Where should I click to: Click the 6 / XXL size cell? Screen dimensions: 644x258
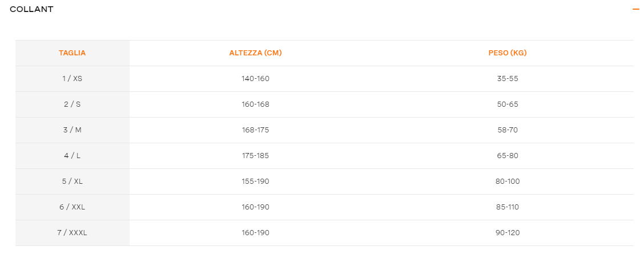73,207
